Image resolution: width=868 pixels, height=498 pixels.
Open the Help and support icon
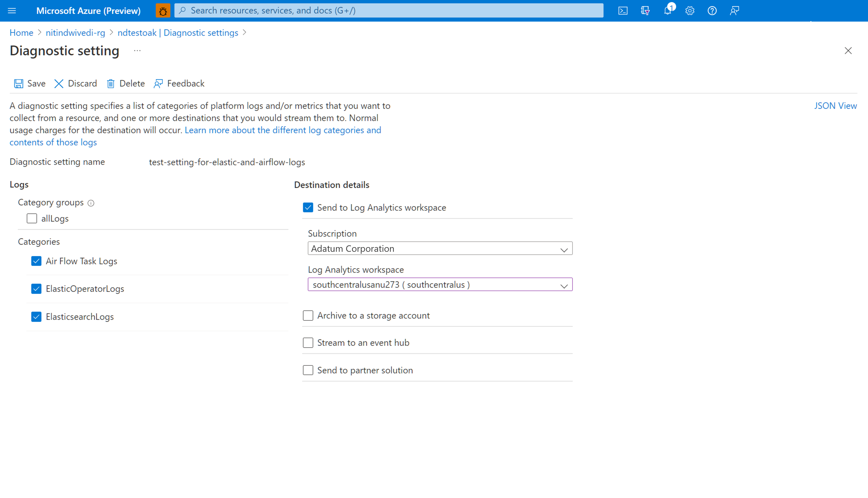point(712,10)
